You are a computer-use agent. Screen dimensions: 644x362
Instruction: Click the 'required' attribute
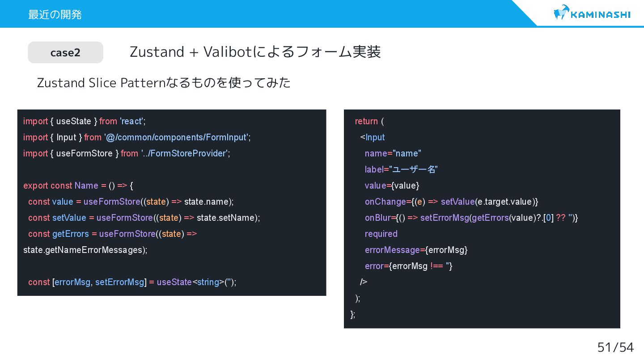(x=381, y=234)
